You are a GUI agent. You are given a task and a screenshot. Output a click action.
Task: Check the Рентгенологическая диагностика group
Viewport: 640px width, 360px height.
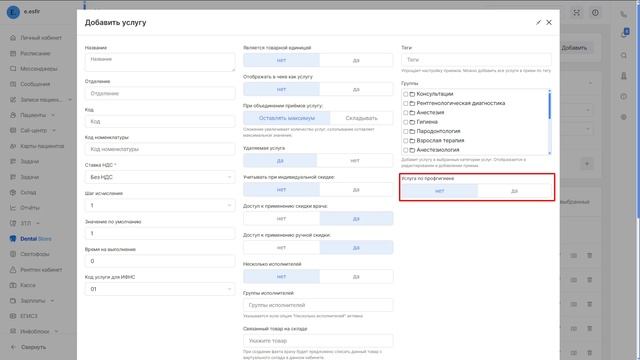405,103
